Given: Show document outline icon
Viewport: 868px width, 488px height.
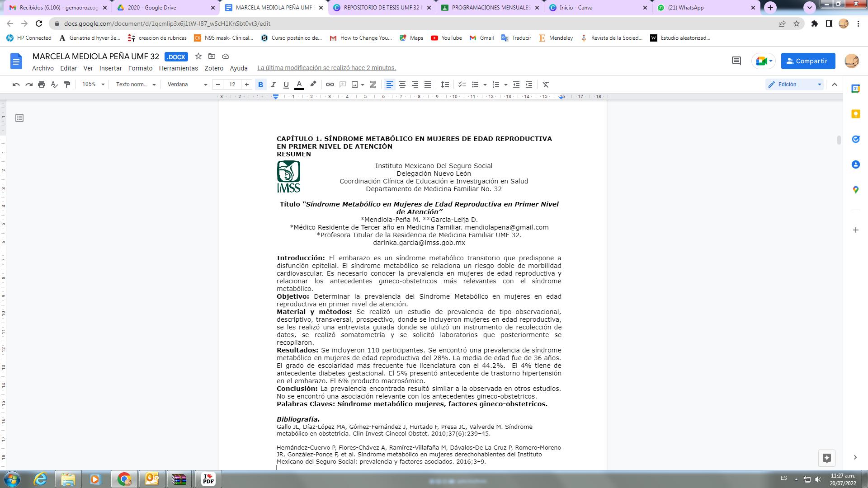Looking at the screenshot, I should tap(19, 118).
